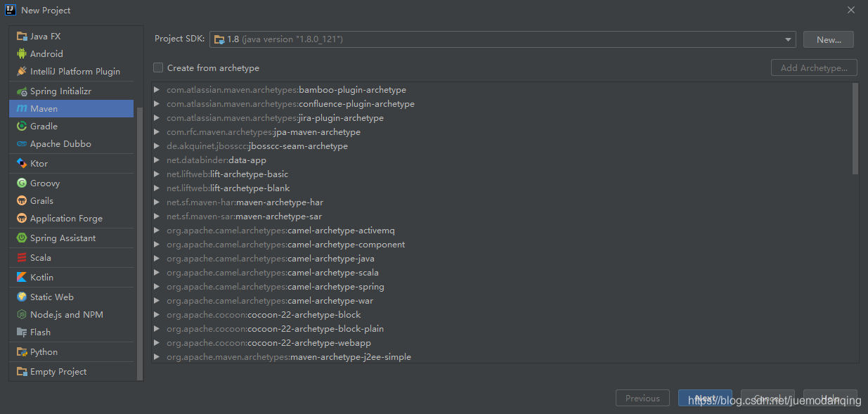Close the New Project dialog

[x=851, y=10]
